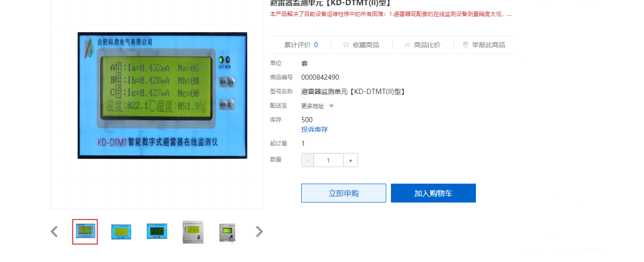
Task: Click the quantity input field
Action: 329,161
